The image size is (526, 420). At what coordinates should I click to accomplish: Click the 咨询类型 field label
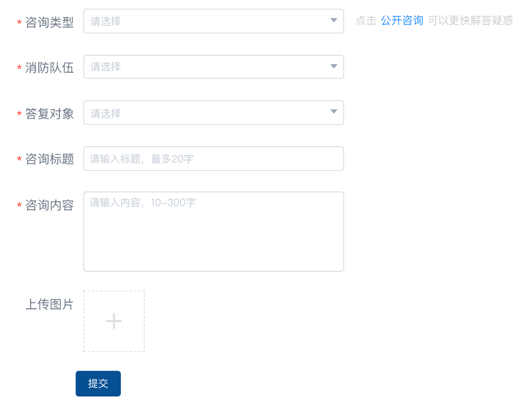[x=49, y=22]
